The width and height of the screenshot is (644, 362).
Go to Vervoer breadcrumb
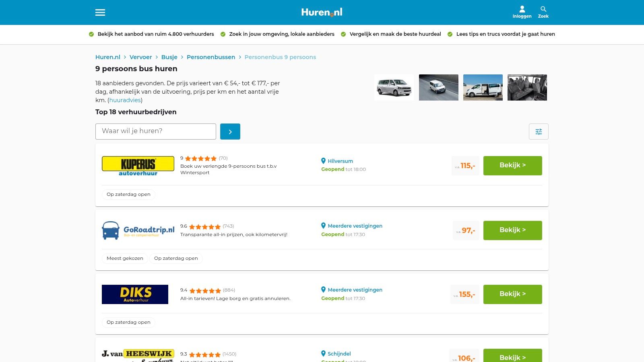pos(141,57)
